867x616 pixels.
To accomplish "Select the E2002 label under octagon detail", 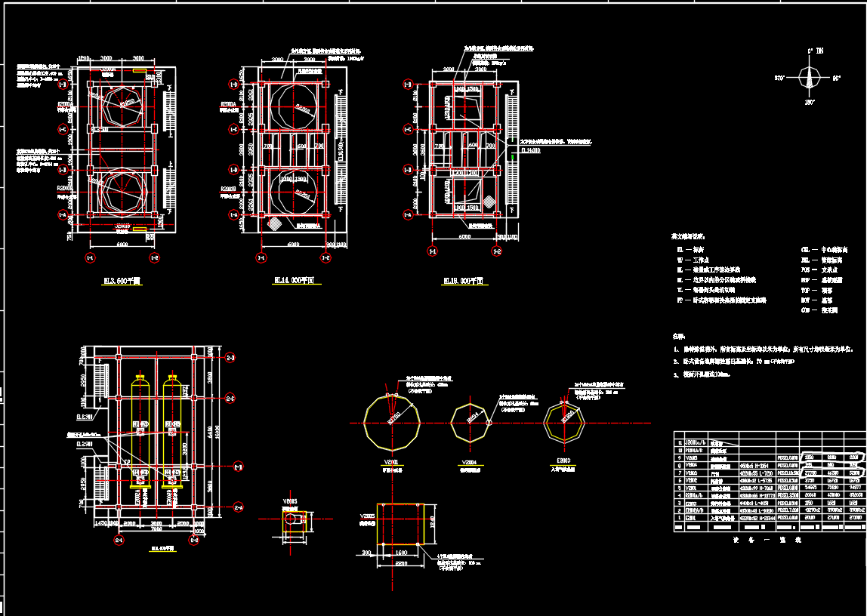I will click(565, 460).
